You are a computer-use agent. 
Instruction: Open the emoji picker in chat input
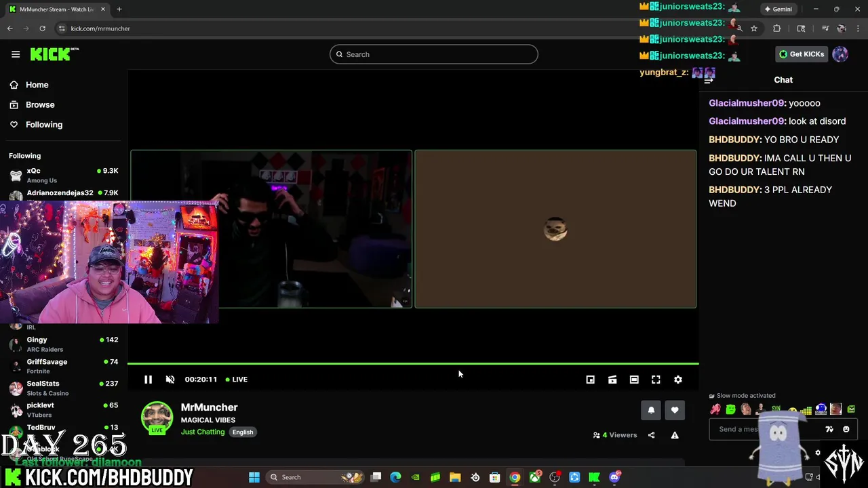point(846,429)
